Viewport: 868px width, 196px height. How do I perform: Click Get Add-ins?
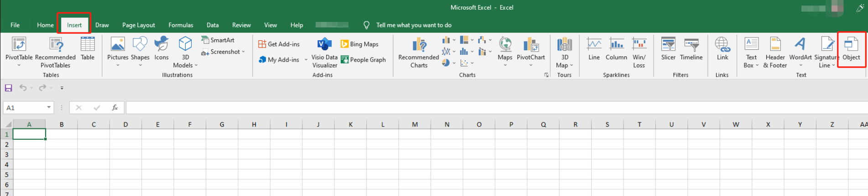click(279, 44)
